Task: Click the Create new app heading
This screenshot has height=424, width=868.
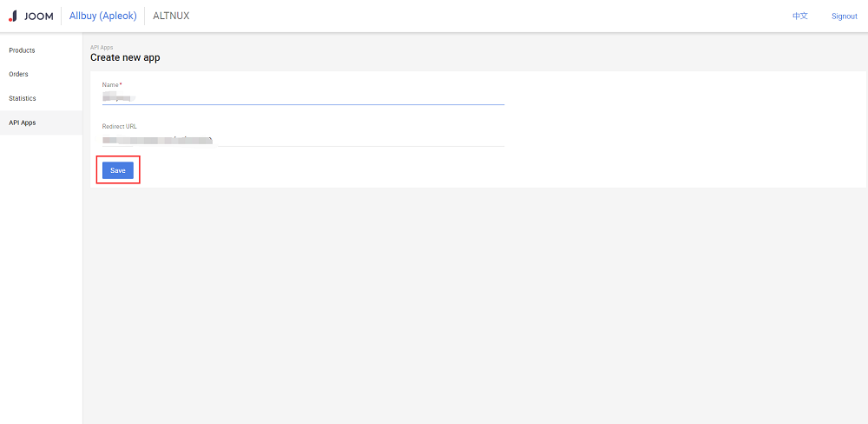Action: pos(125,57)
